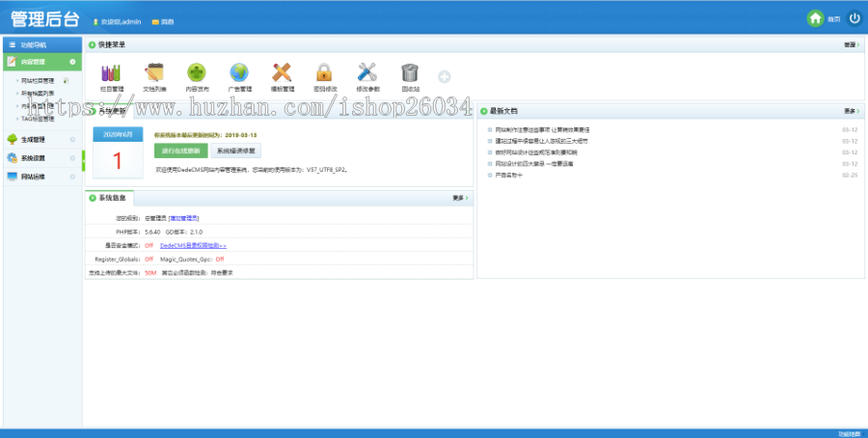The height and width of the screenshot is (438, 868).
Task: Select the 生成管理 menu label
Action: [33, 140]
